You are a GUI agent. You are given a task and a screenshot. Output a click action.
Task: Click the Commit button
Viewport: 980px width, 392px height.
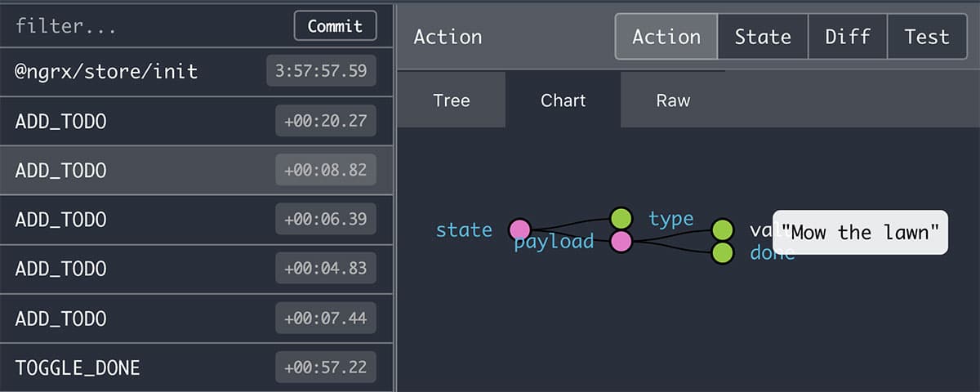(x=335, y=26)
